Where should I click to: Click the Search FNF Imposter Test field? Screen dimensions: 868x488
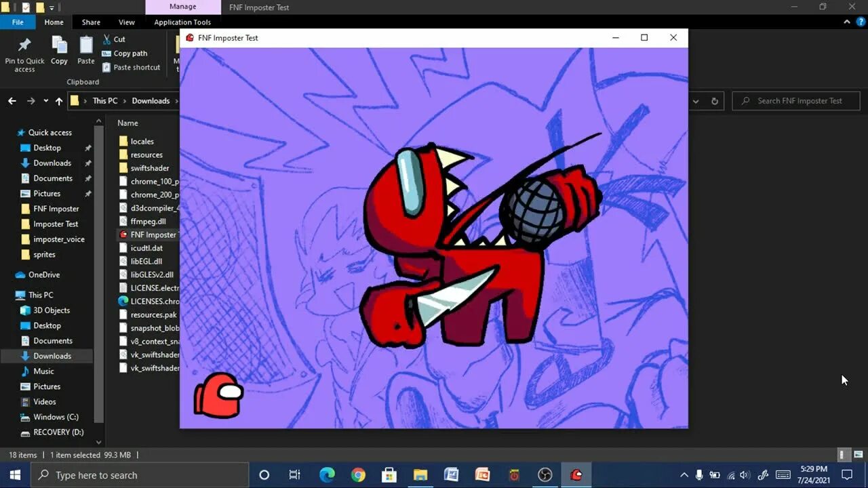click(796, 101)
